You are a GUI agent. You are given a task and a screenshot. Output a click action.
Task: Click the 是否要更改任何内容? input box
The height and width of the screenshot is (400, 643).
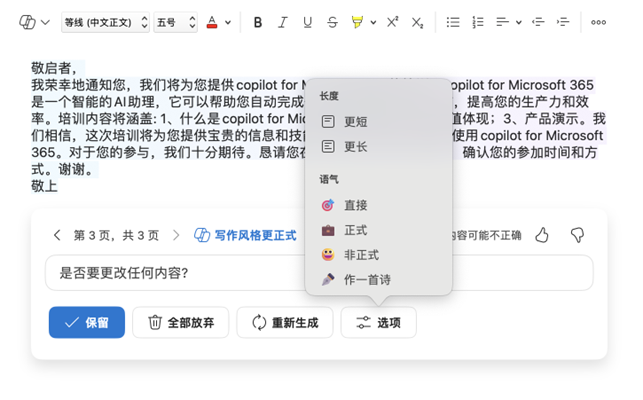(319, 273)
